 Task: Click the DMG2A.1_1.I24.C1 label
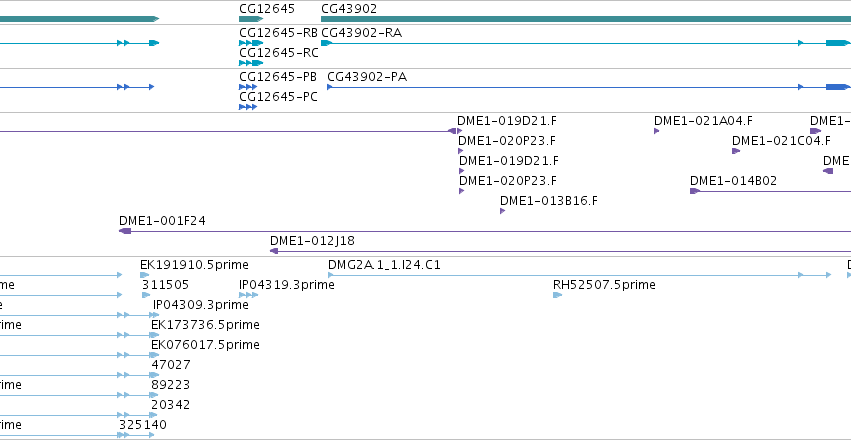click(x=384, y=265)
